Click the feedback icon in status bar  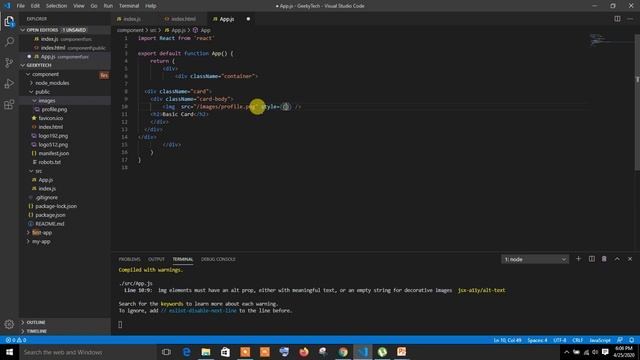click(620, 340)
